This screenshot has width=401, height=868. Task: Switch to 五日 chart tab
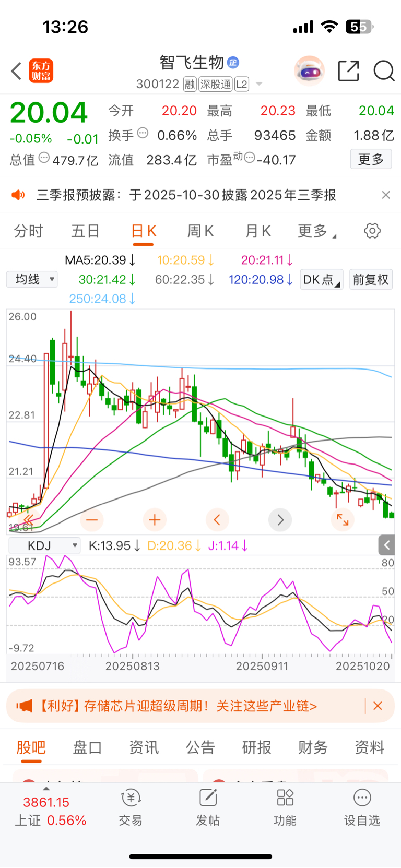pos(86,231)
